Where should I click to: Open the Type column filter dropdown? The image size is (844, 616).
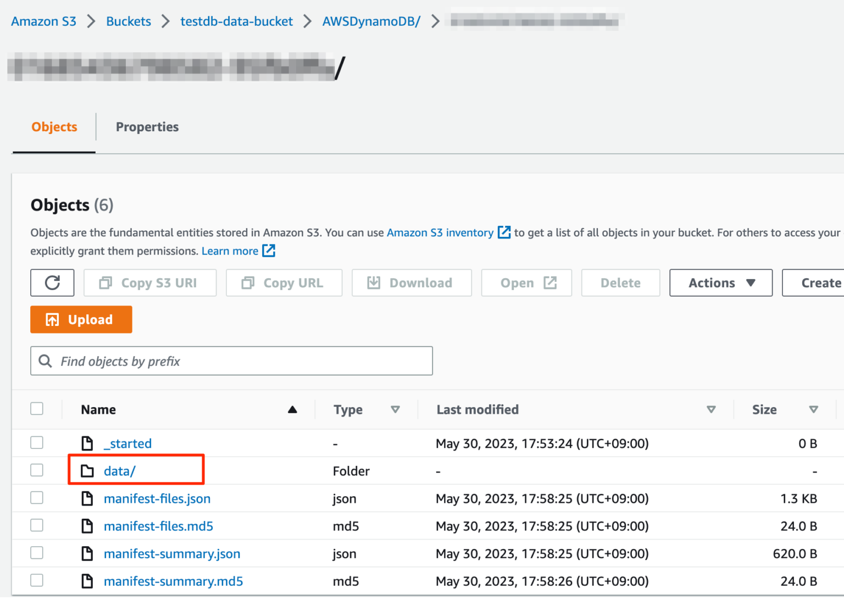coord(396,409)
